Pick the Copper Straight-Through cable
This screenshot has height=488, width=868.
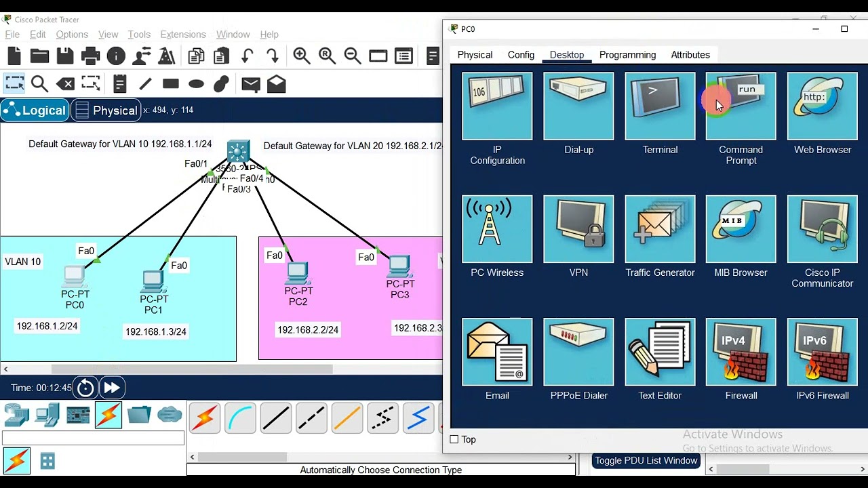click(x=275, y=418)
